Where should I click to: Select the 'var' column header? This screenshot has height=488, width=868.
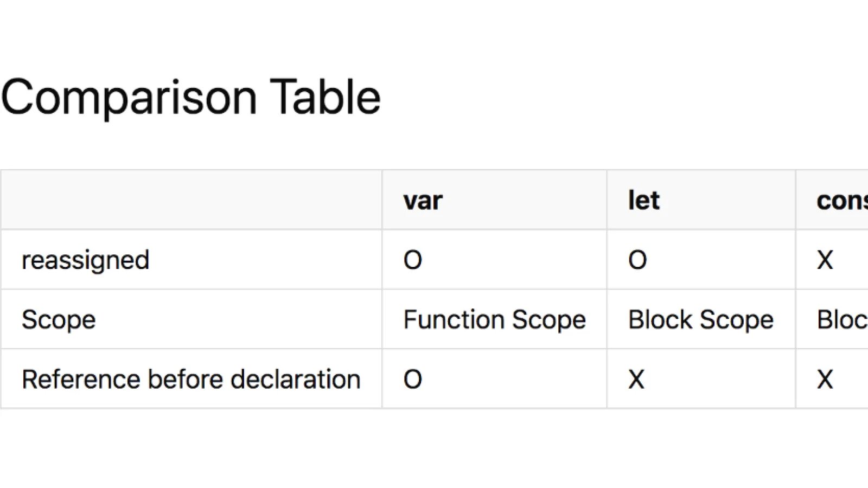click(423, 201)
